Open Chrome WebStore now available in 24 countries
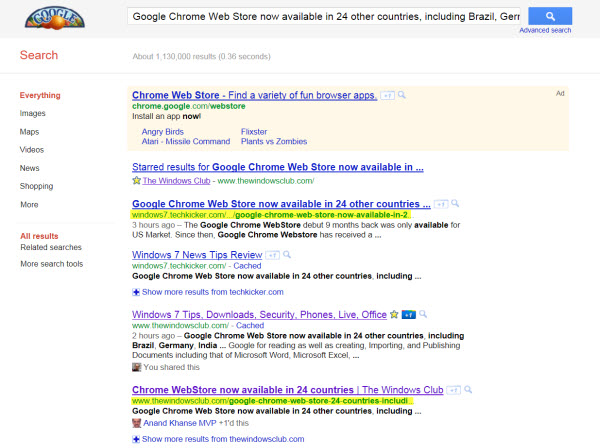This screenshot has height=448, width=600. pos(288,390)
